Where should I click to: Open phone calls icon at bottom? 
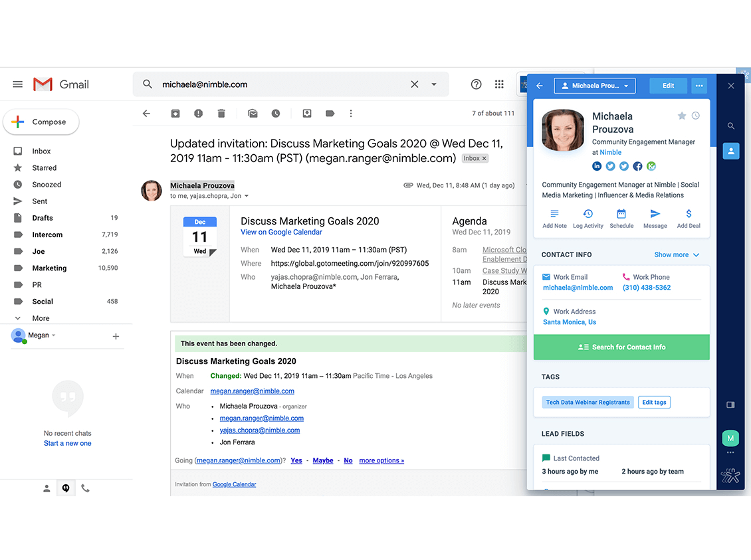pos(85,489)
